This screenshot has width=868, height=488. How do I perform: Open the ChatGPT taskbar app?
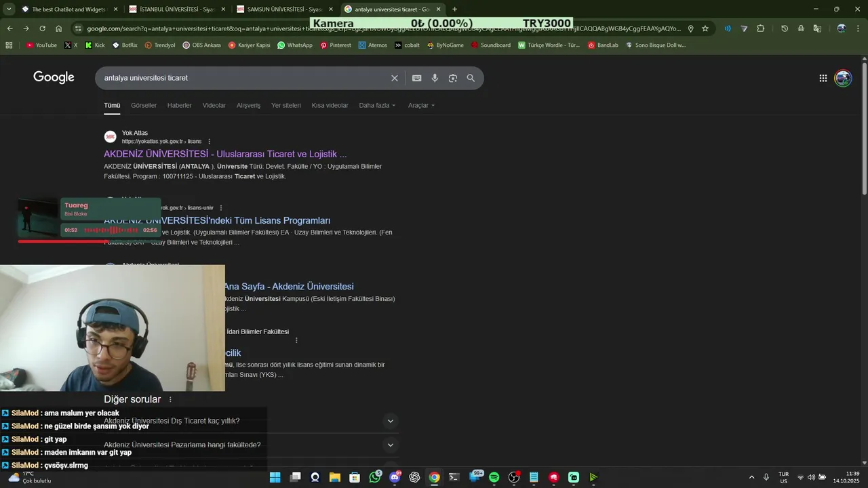click(x=414, y=477)
